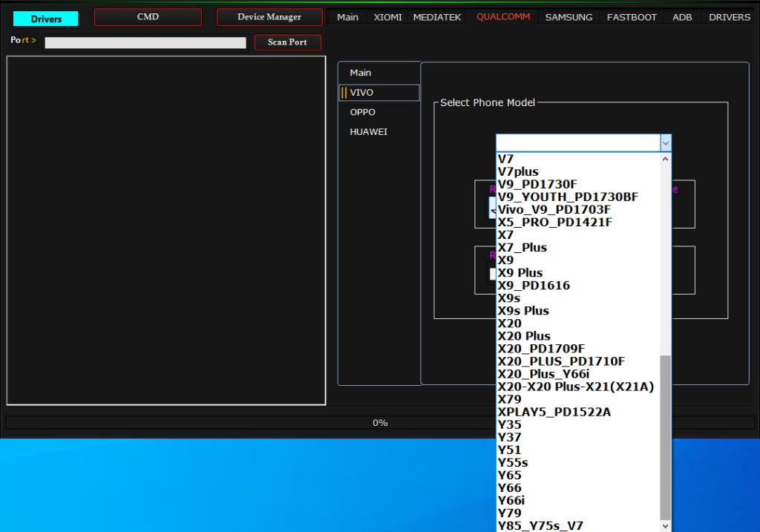Choose X20_PD1709F model
The width and height of the screenshot is (760, 532).
tap(578, 349)
